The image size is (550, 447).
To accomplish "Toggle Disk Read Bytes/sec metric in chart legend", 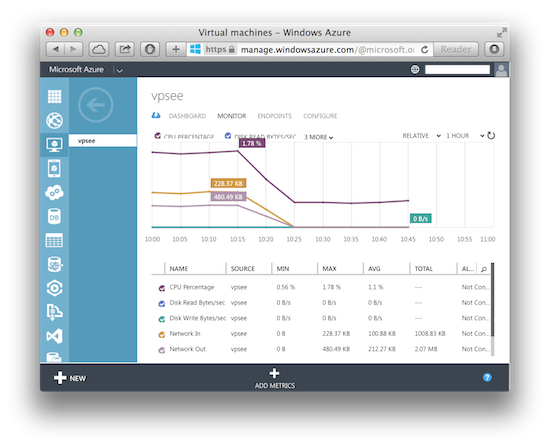I will 228,136.
